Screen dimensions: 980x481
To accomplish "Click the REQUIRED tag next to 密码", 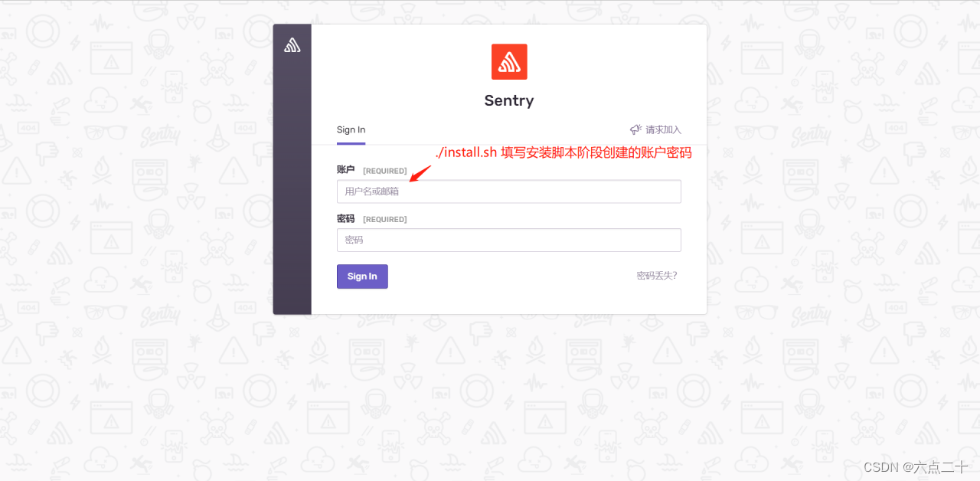I will point(385,219).
